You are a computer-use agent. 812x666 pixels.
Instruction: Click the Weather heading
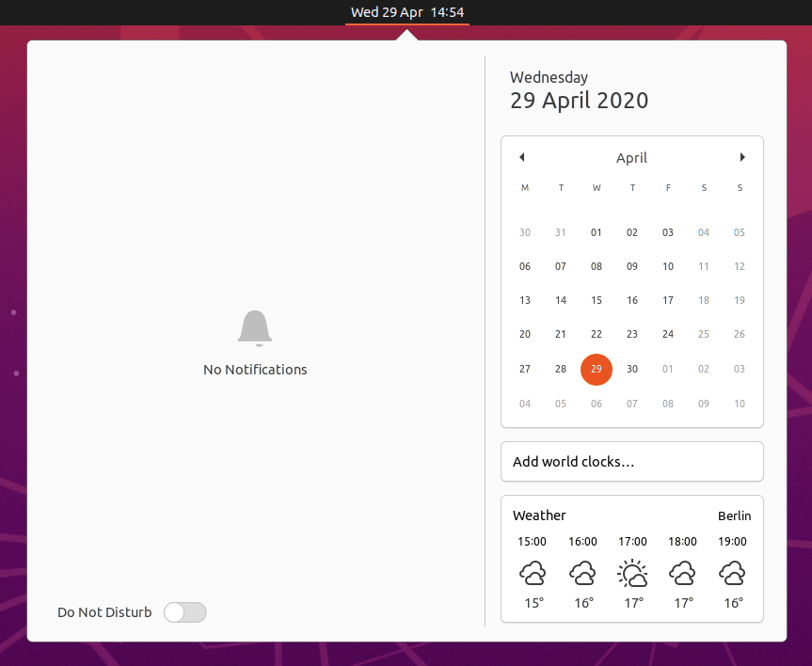pyautogui.click(x=539, y=515)
